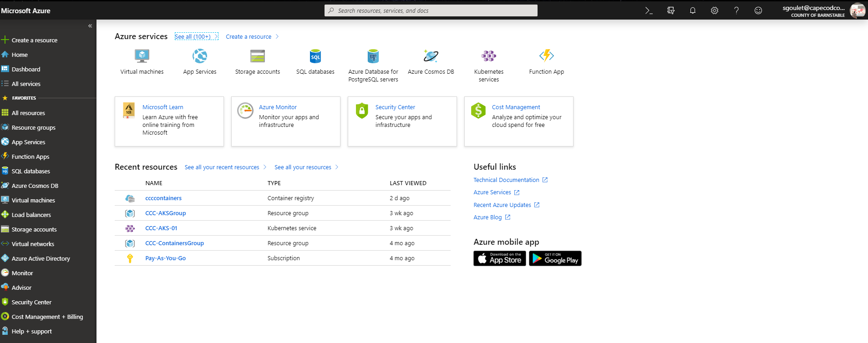The height and width of the screenshot is (343, 868).
Task: Open Pay-As-You-Go subscription link
Action: coord(166,258)
